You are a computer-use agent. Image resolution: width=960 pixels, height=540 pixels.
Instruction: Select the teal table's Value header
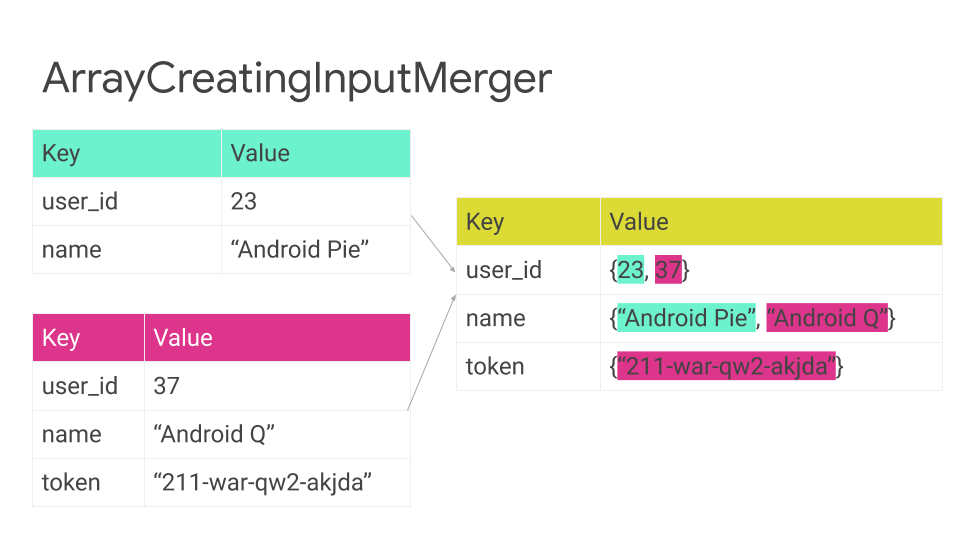click(260, 153)
